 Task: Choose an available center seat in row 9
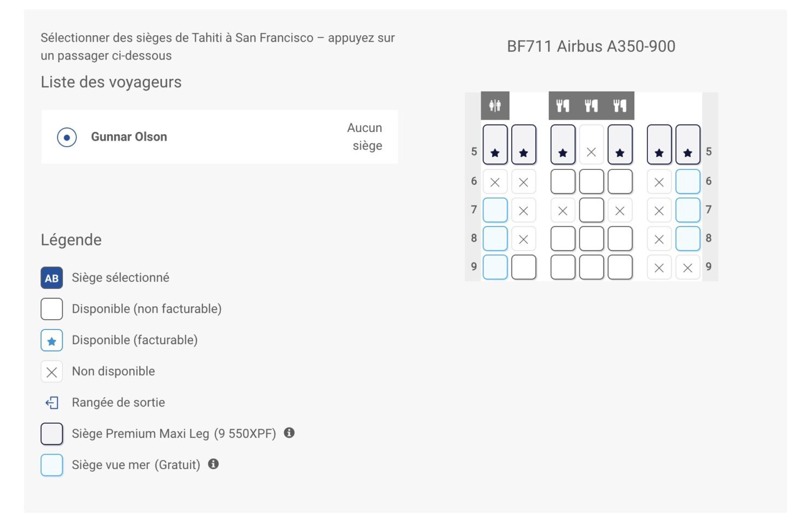pos(591,267)
